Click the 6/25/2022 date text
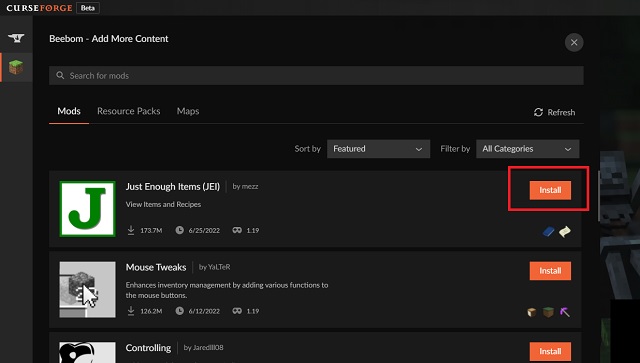The height and width of the screenshot is (363, 640). point(204,231)
